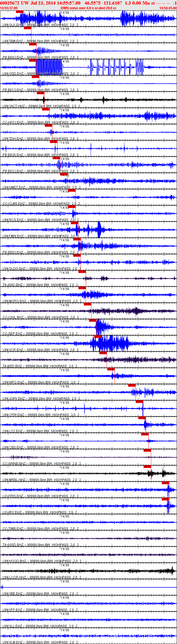
Task: Click the RMS noise scaling note
Action: click(x=88, y=8)
